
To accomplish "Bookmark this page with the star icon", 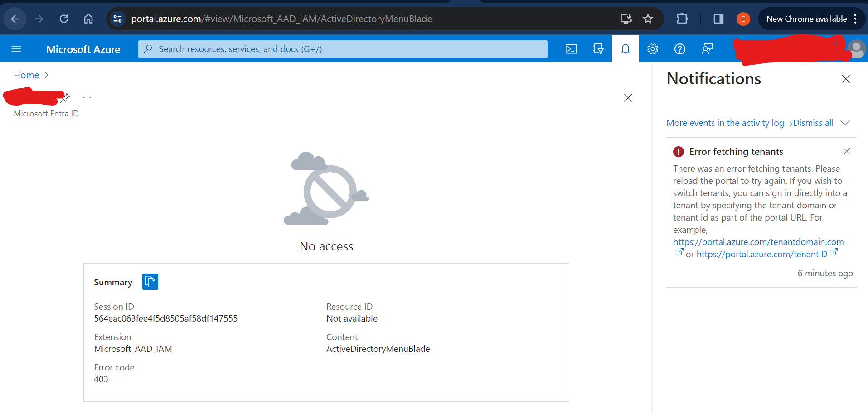I will point(648,19).
